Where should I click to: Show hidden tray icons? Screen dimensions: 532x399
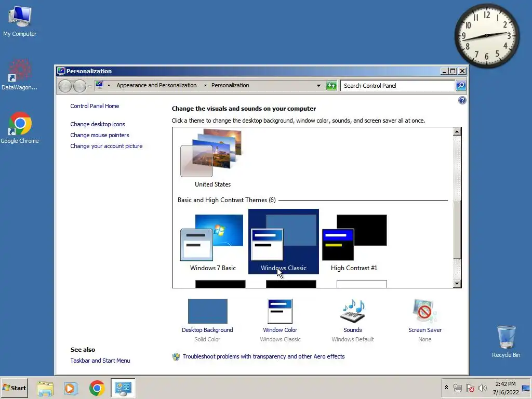(446, 388)
